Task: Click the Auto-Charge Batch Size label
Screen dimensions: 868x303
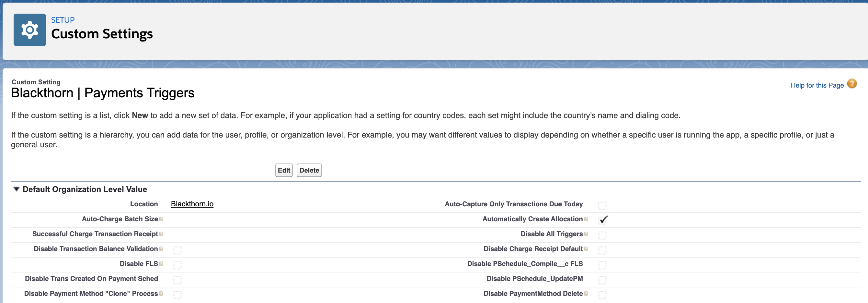Action: tap(120, 219)
